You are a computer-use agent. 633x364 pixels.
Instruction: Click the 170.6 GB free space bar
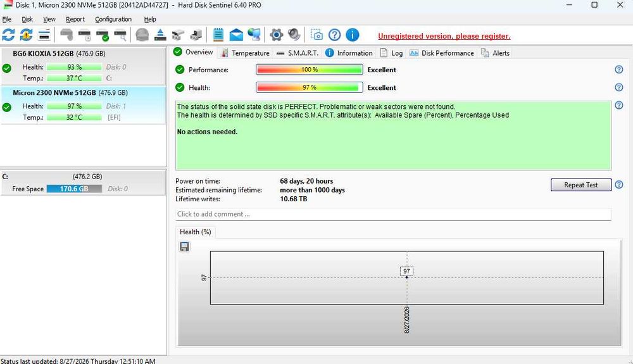tap(74, 189)
